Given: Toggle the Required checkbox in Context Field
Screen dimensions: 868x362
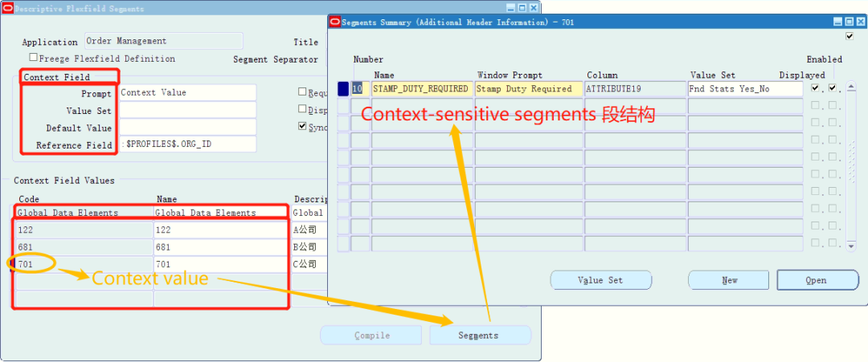Looking at the screenshot, I should tap(302, 92).
